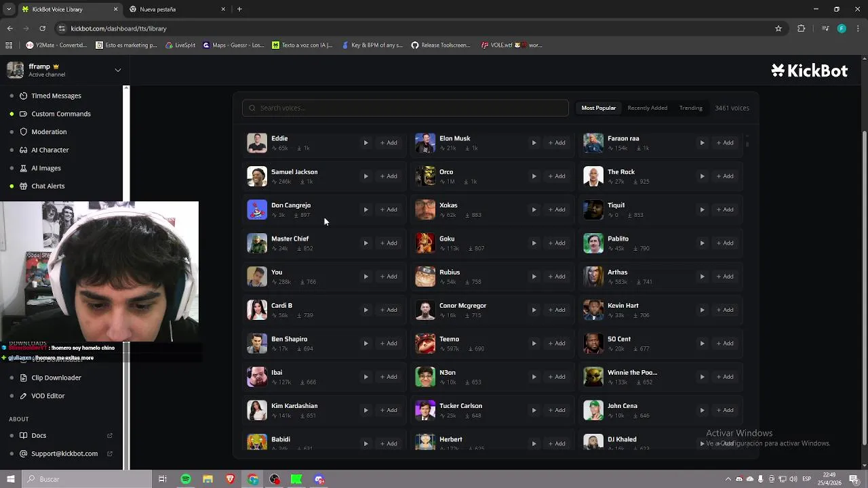The image size is (868, 488).
Task: Switch to the Trending tab
Action: point(691,108)
